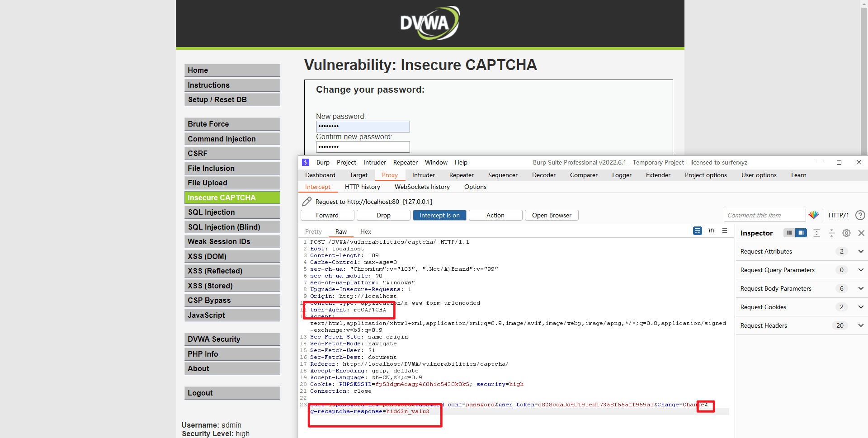Open the Project options tab
This screenshot has height=438, width=868.
[x=706, y=175]
